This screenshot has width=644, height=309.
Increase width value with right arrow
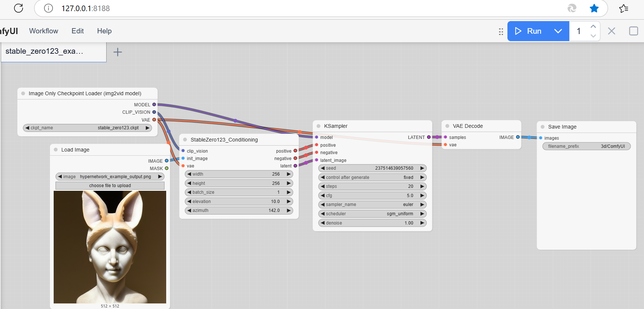[x=289, y=174]
